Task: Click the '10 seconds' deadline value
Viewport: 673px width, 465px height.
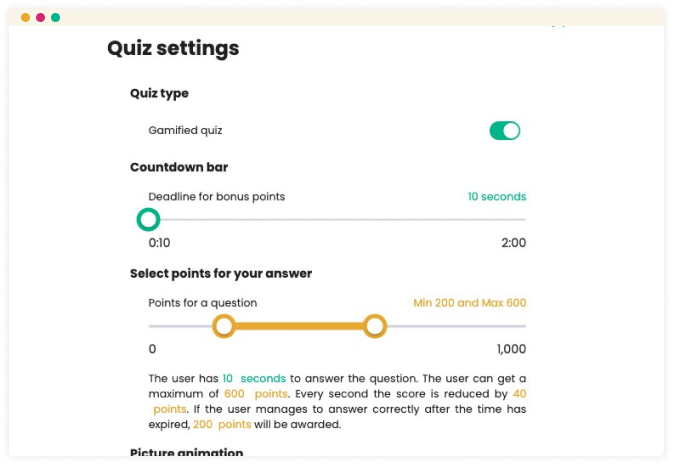Action: (496, 196)
